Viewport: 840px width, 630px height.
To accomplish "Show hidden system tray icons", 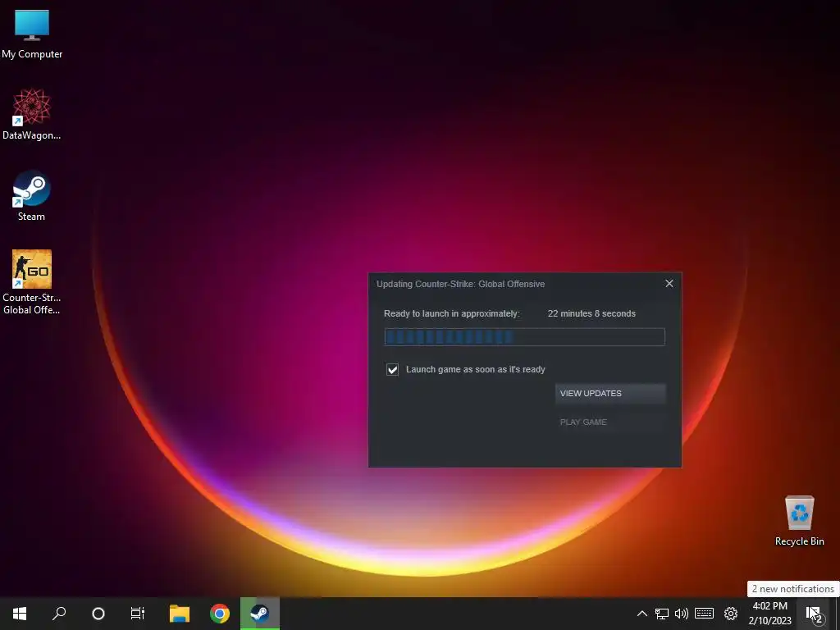I will point(641,614).
